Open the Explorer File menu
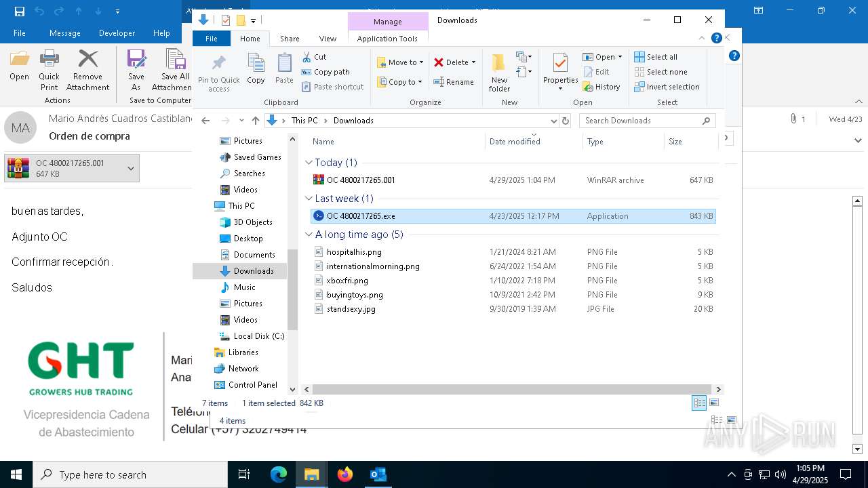Viewport: 868px width, 488px height. 212,39
